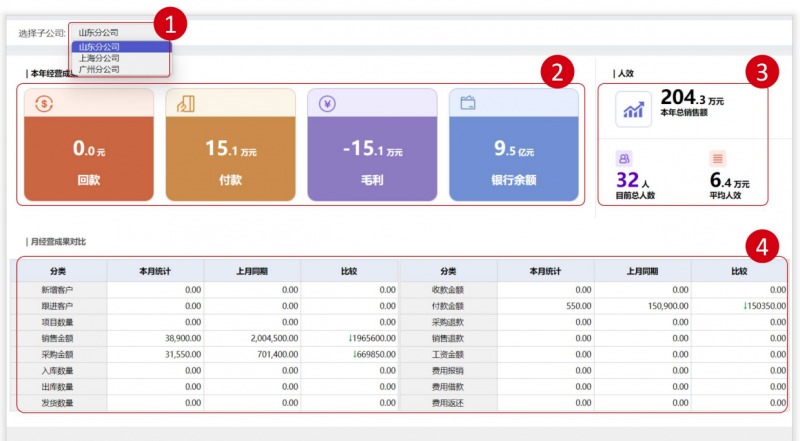This screenshot has height=441, width=800.
Task: Click the 工资金额 row label
Action: point(448,354)
